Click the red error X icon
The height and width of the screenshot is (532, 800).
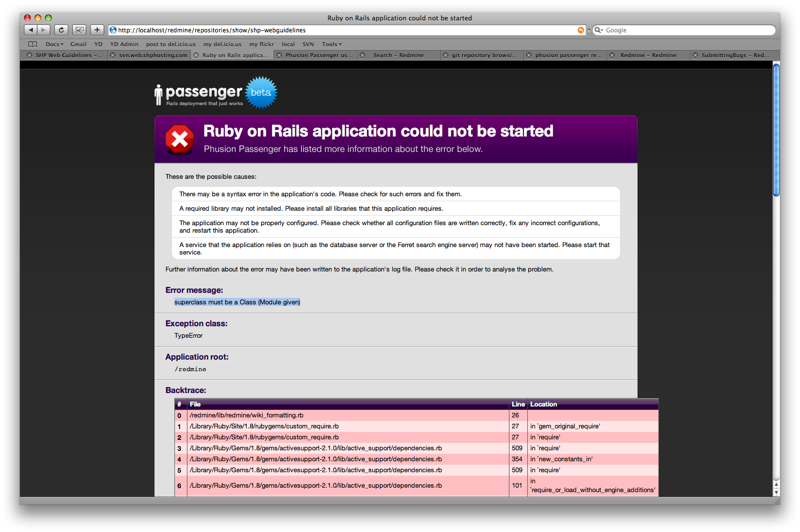tap(179, 139)
